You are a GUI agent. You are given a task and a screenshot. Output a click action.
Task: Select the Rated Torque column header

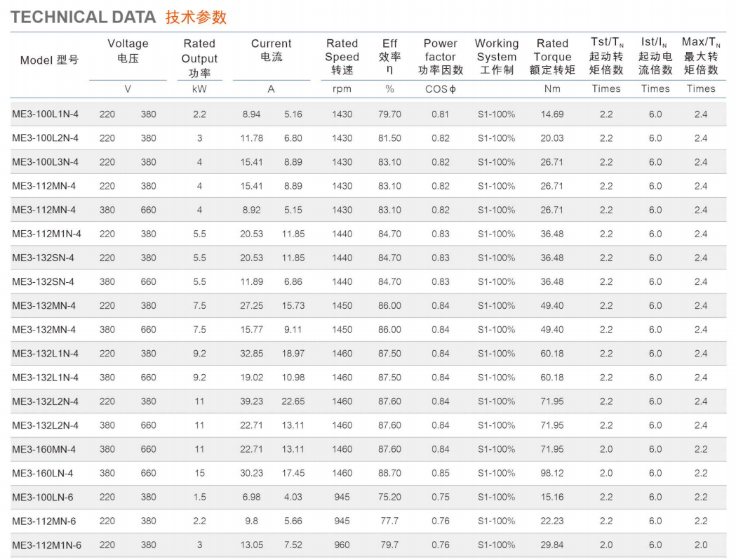point(552,57)
